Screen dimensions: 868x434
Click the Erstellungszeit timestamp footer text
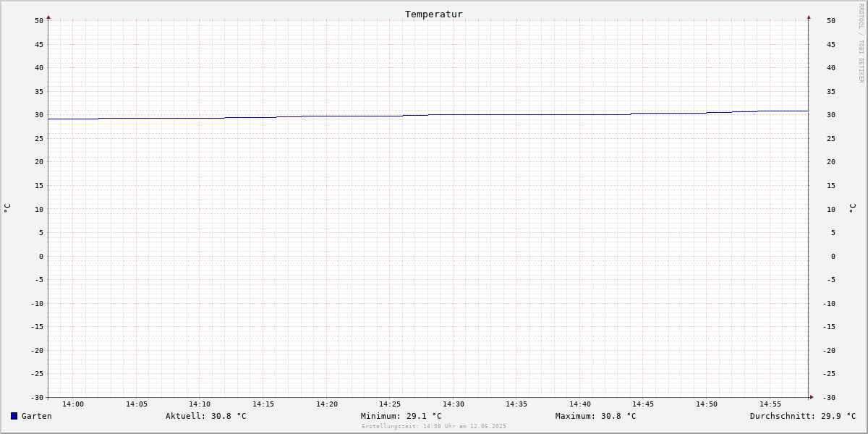(x=434, y=426)
